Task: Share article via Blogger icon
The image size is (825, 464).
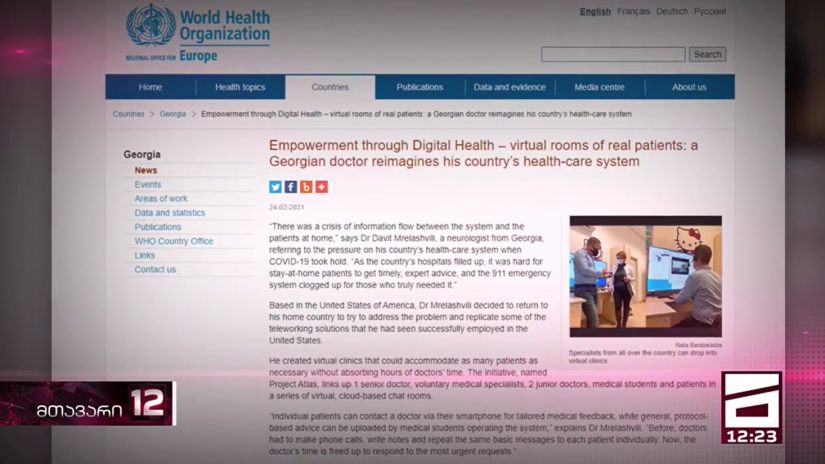Action: click(306, 187)
